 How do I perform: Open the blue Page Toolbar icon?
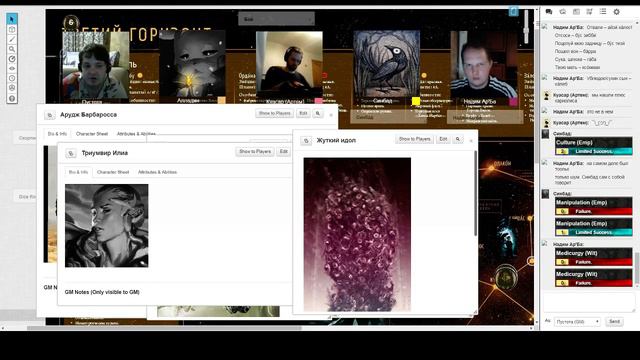(513, 12)
